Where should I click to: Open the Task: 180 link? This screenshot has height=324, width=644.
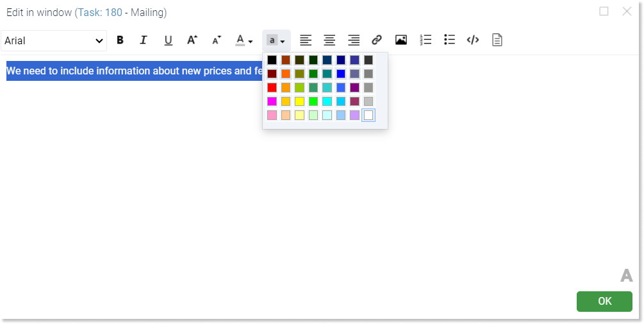coord(100,13)
